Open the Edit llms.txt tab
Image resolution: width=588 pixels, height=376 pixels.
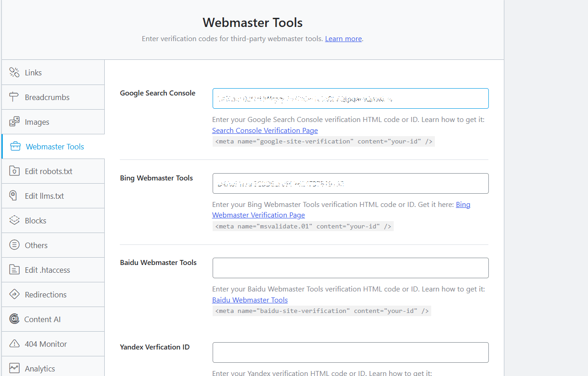click(x=53, y=196)
